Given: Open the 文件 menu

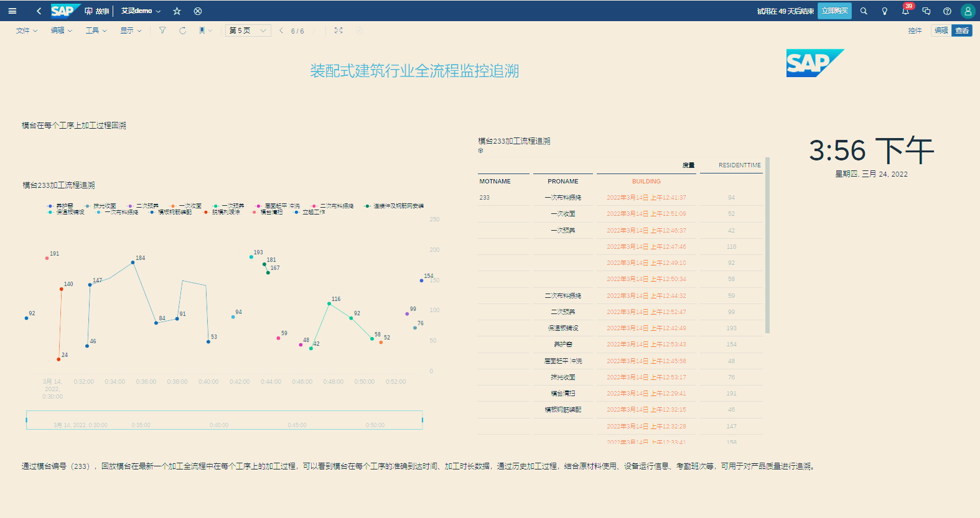Looking at the screenshot, I should (x=26, y=30).
